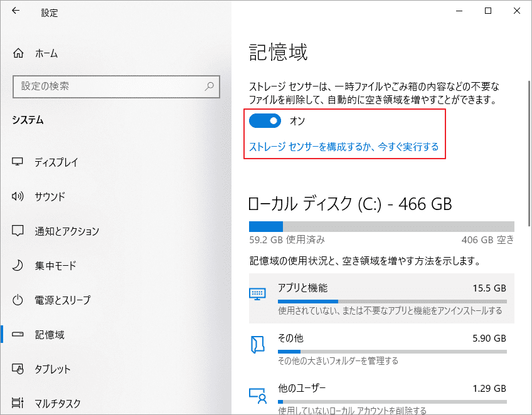The image size is (532, 415).
Task: Maximize the Settings window
Action: pyautogui.click(x=488, y=11)
